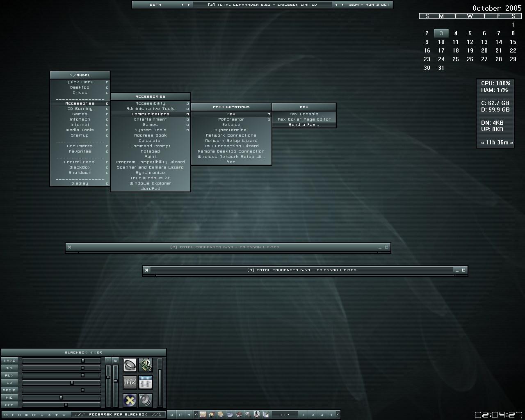The width and height of the screenshot is (525, 420).
Task: Expand the System Tools submenu
Action: point(150,130)
